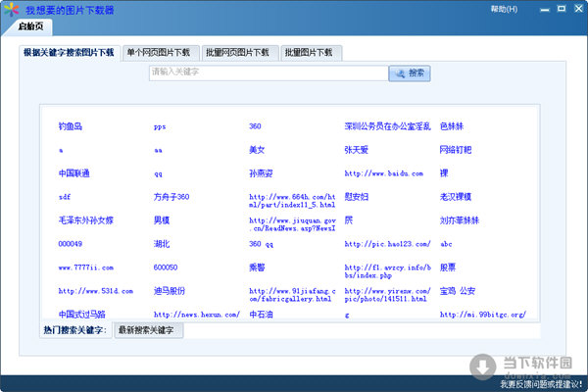Click the 宝鸡 公安 keyword link

[x=457, y=291]
